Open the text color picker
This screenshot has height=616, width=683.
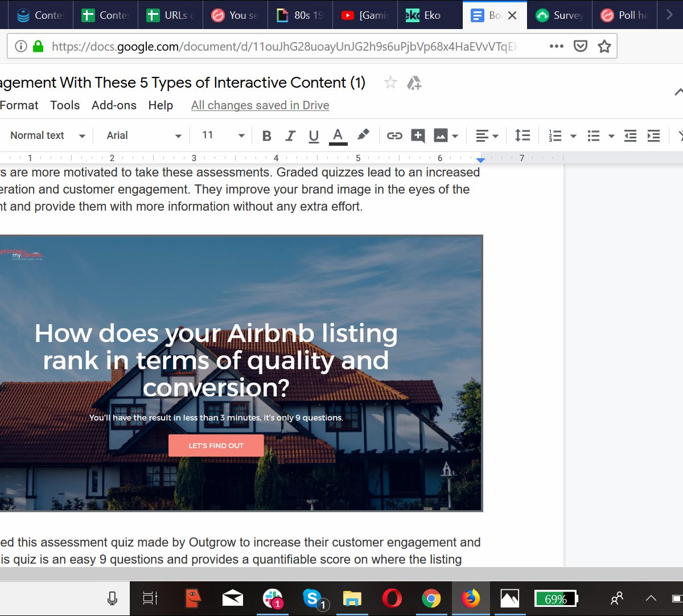(x=338, y=135)
